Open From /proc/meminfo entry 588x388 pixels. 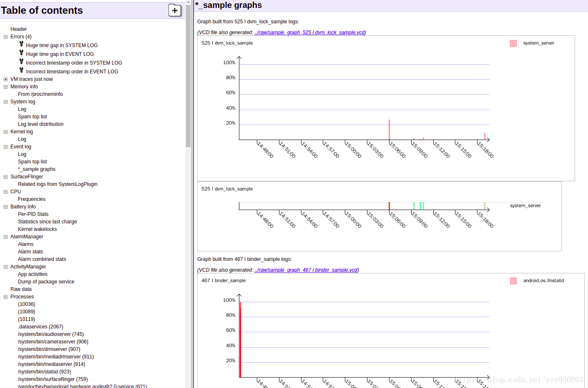[x=40, y=94]
